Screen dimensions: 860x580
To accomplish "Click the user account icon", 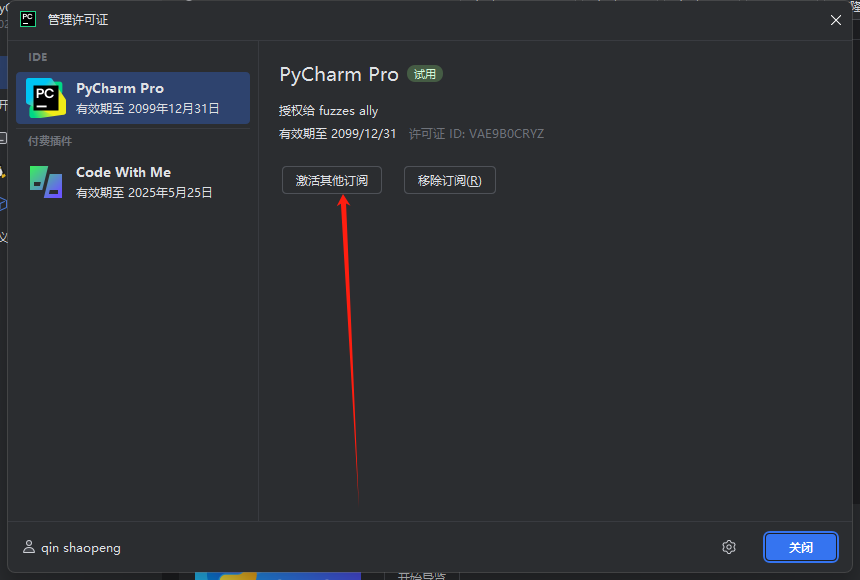I will coord(29,547).
